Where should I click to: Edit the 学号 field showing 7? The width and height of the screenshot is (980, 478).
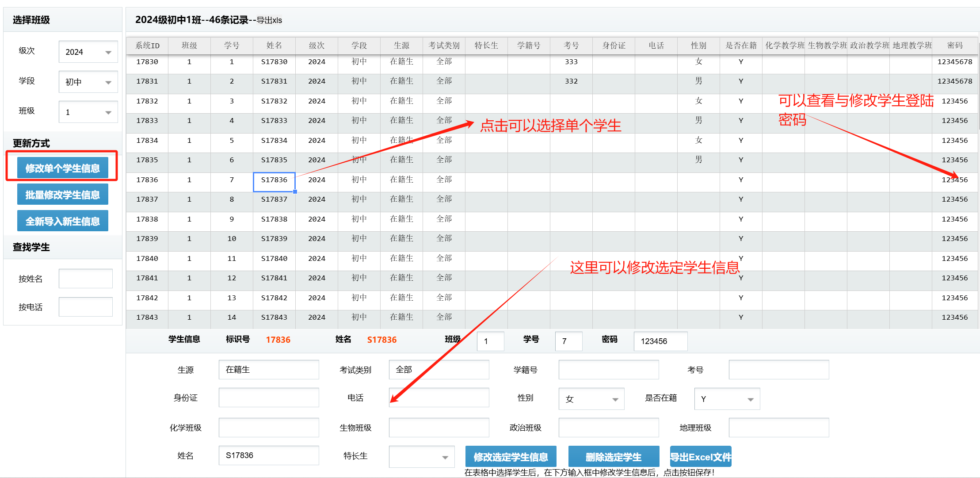(568, 341)
